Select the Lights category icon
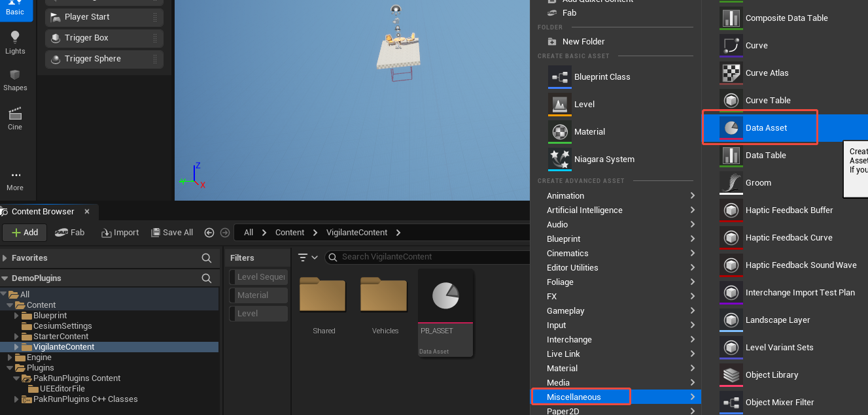This screenshot has width=868, height=415. click(x=15, y=37)
